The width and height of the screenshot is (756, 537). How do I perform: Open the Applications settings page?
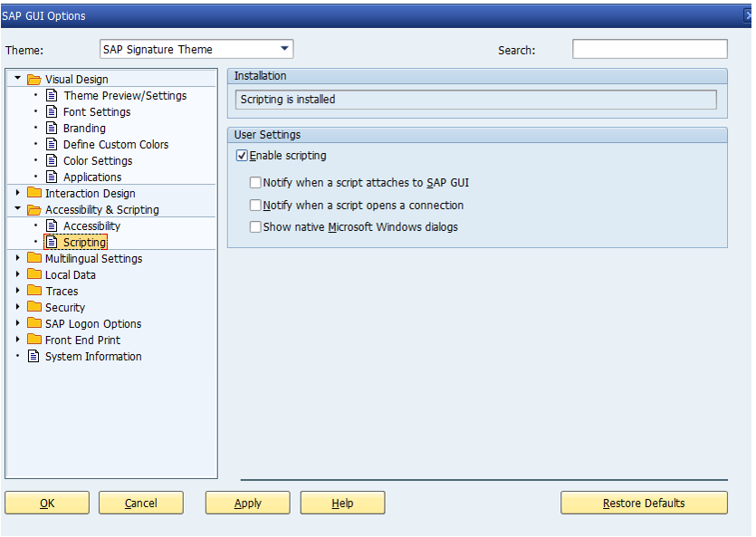tap(92, 177)
